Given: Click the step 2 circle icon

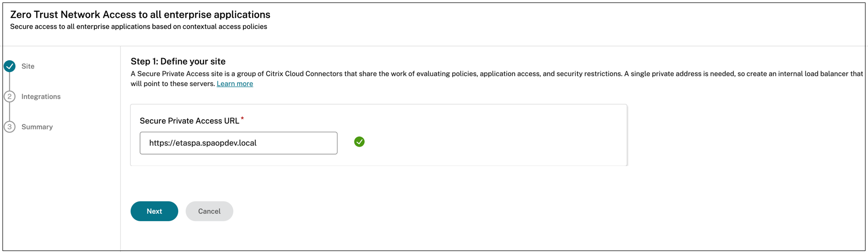Looking at the screenshot, I should (9, 96).
